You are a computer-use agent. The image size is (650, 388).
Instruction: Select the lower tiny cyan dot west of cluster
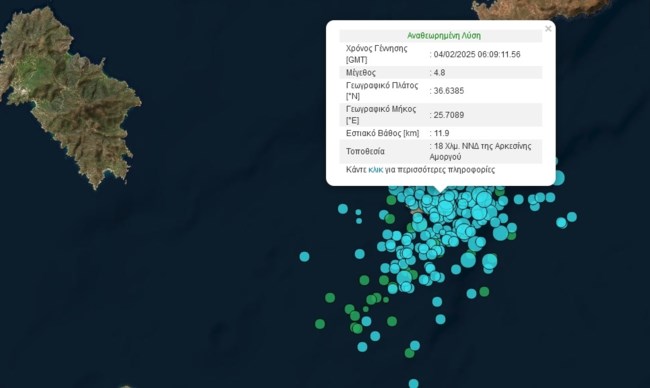(x=359, y=221)
